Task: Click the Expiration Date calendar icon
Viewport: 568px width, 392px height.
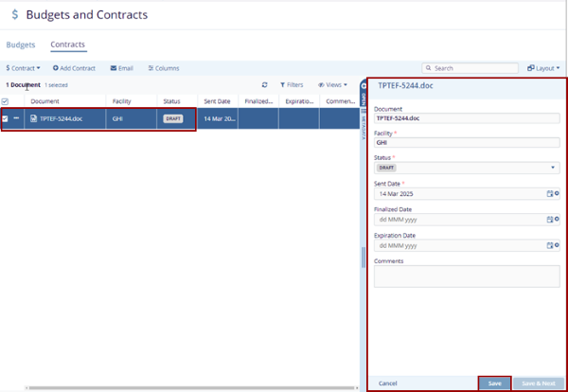Action: tap(548, 244)
